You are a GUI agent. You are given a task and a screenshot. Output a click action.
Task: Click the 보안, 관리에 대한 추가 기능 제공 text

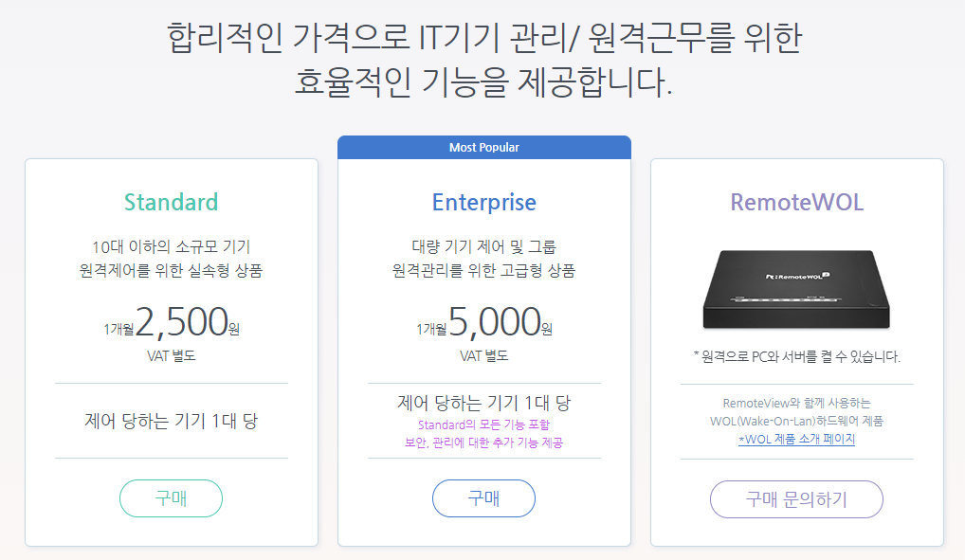click(483, 443)
